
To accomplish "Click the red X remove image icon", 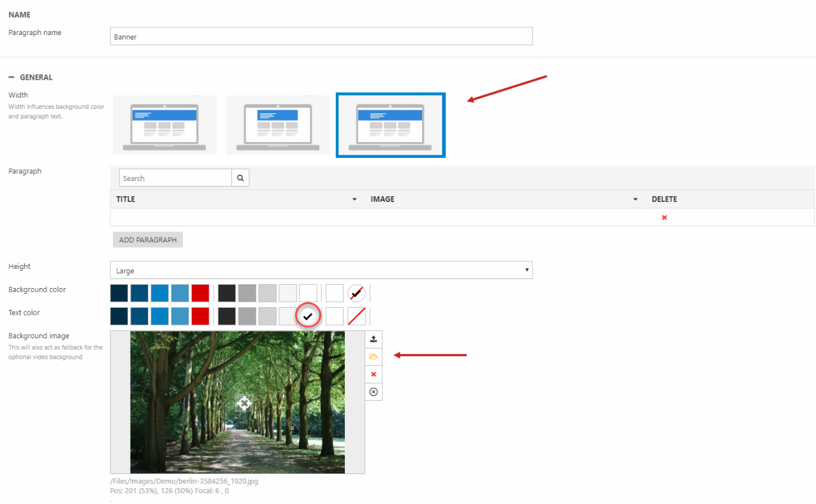I will pyautogui.click(x=374, y=374).
